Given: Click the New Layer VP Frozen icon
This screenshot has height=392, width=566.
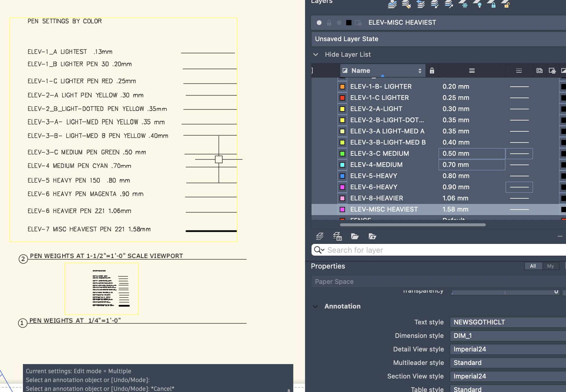Looking at the screenshot, I should click(337, 236).
